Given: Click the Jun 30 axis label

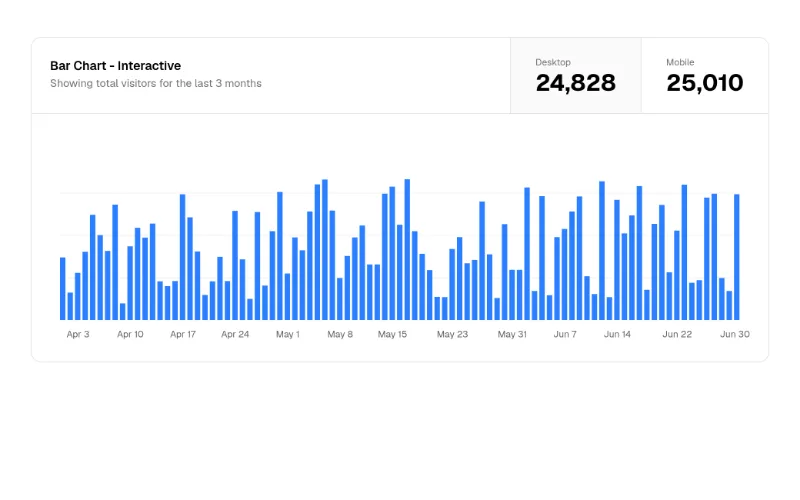Looking at the screenshot, I should pos(735,334).
